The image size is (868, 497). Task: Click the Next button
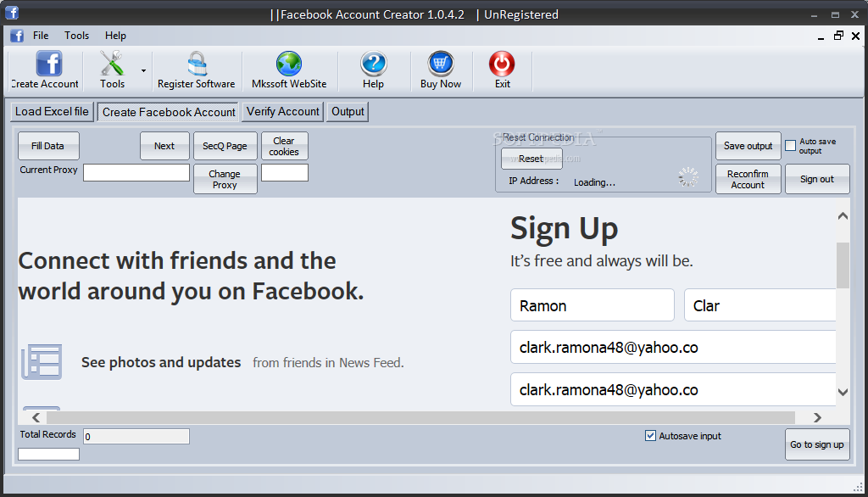[x=164, y=146]
